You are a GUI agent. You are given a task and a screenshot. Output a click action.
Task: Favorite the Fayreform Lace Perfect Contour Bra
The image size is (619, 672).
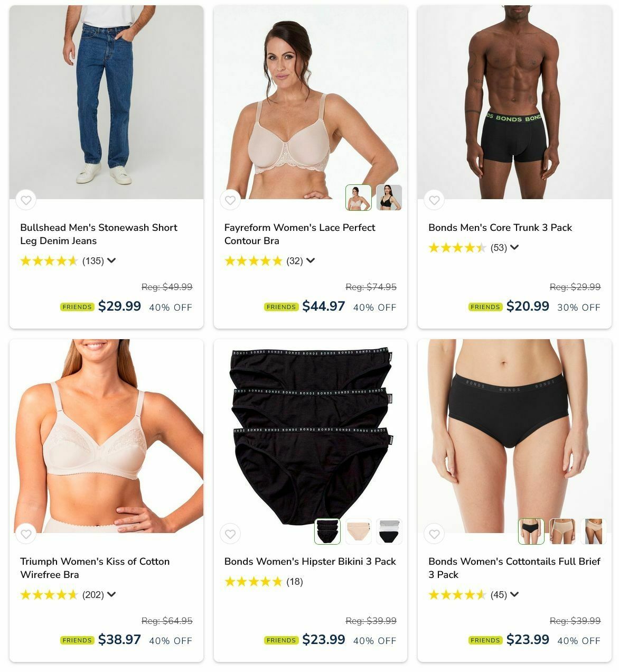[230, 200]
